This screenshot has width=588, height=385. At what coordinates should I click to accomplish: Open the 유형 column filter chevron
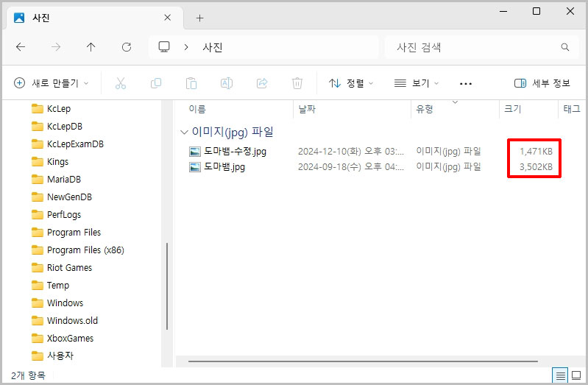click(456, 102)
